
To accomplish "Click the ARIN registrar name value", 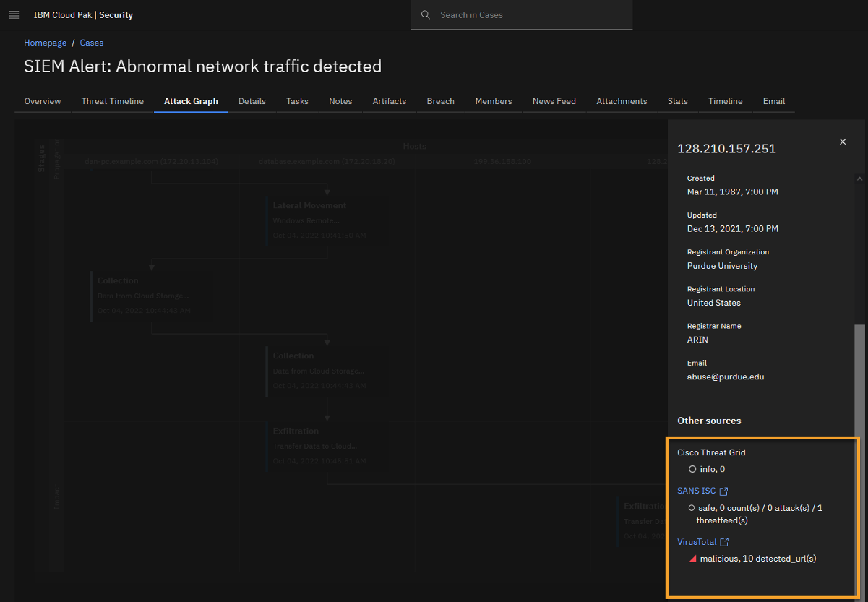I will 697,340.
